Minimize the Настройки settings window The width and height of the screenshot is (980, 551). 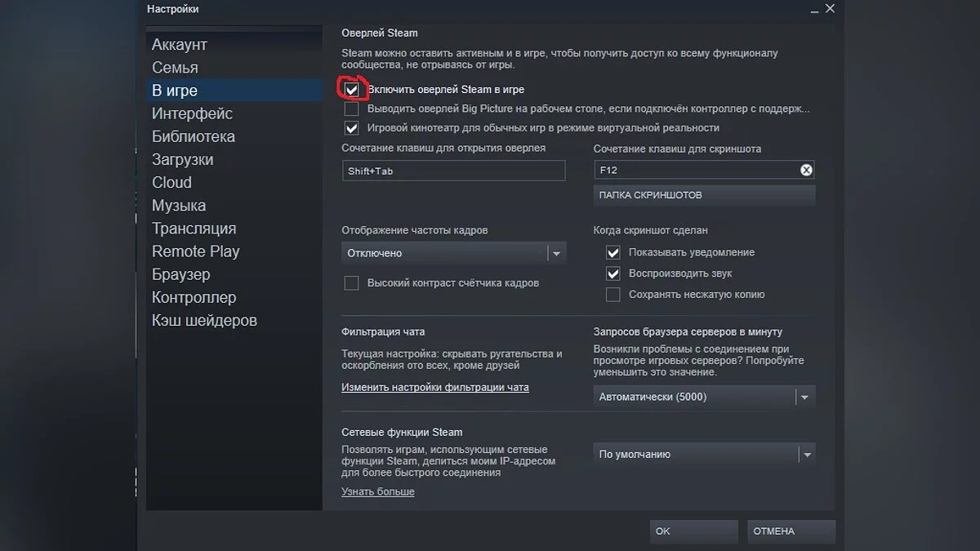click(813, 9)
